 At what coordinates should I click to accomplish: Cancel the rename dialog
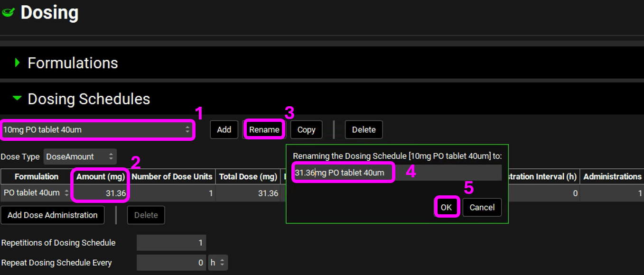(x=482, y=207)
